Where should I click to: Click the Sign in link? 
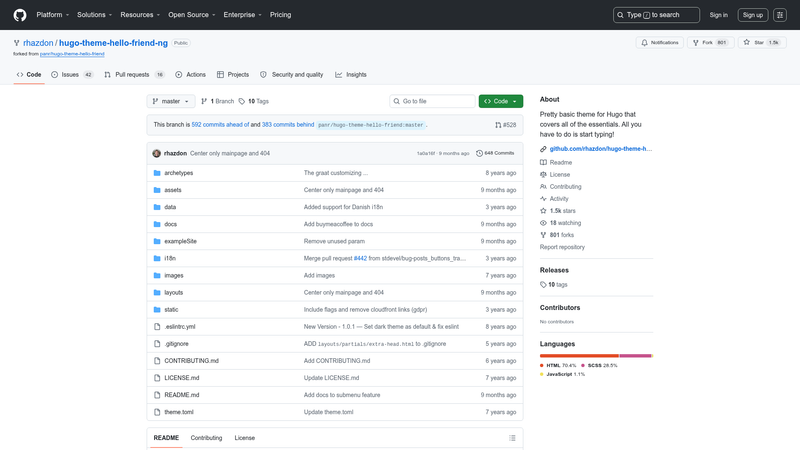point(718,15)
